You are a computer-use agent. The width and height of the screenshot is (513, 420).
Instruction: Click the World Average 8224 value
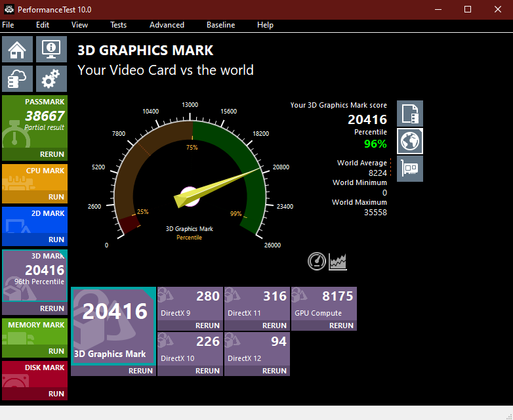coord(378,173)
